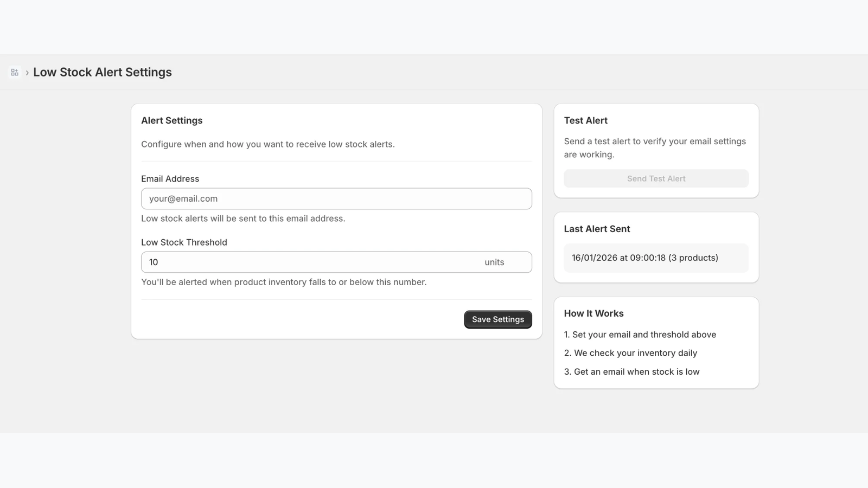
Task: Click the Last Alert Sent timestamp entry
Action: coord(645,258)
